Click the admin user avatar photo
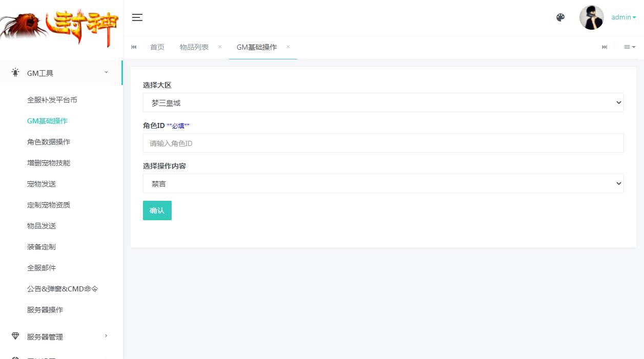Viewport: 644px width, 359px height. pyautogui.click(x=591, y=17)
